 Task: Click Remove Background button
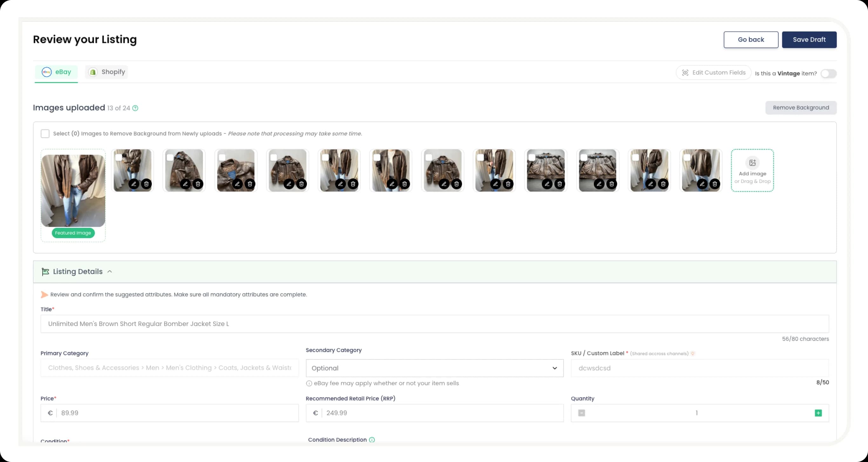801,108
